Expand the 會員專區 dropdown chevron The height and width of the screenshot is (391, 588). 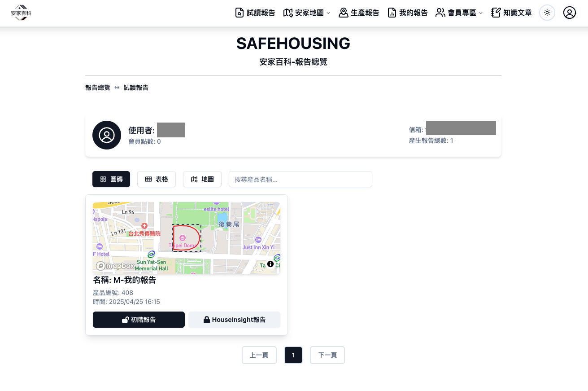481,13
